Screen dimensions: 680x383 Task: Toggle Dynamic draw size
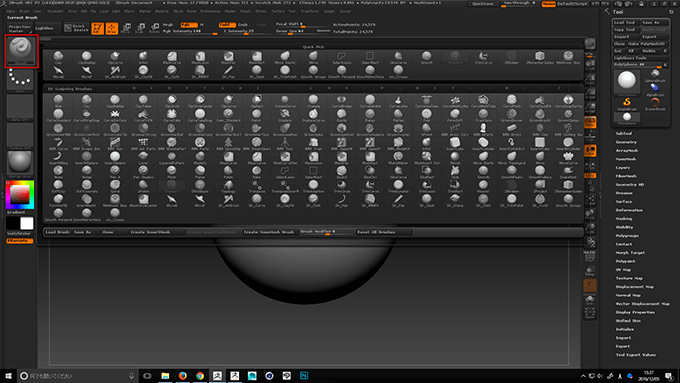(x=323, y=31)
